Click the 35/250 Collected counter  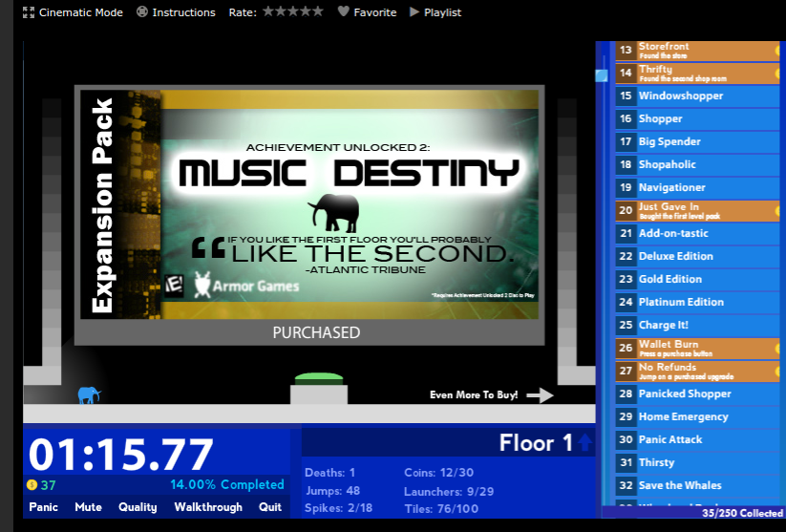point(742,513)
